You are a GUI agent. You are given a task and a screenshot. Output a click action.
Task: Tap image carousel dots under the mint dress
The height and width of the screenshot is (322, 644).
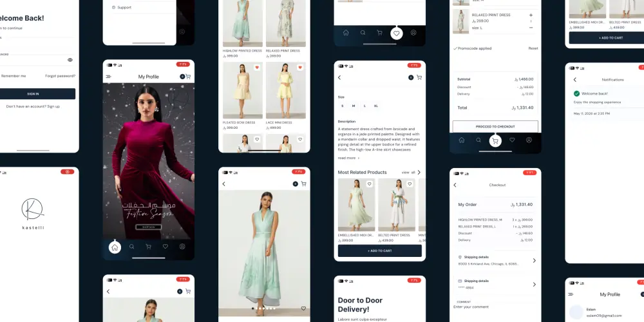click(263, 308)
